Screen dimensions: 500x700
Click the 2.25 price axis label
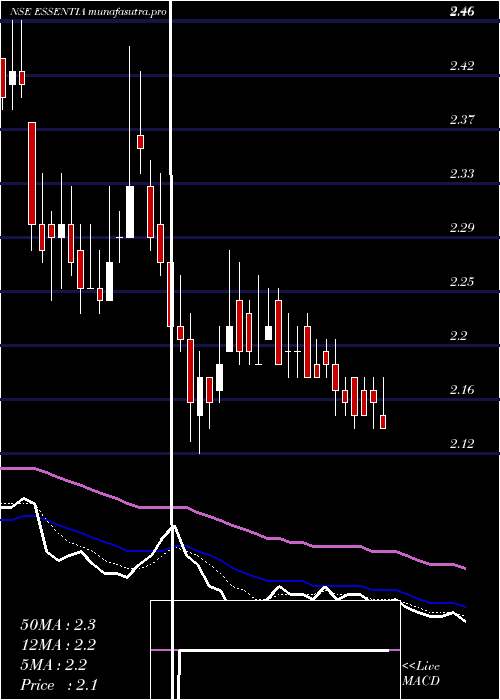click(x=462, y=282)
